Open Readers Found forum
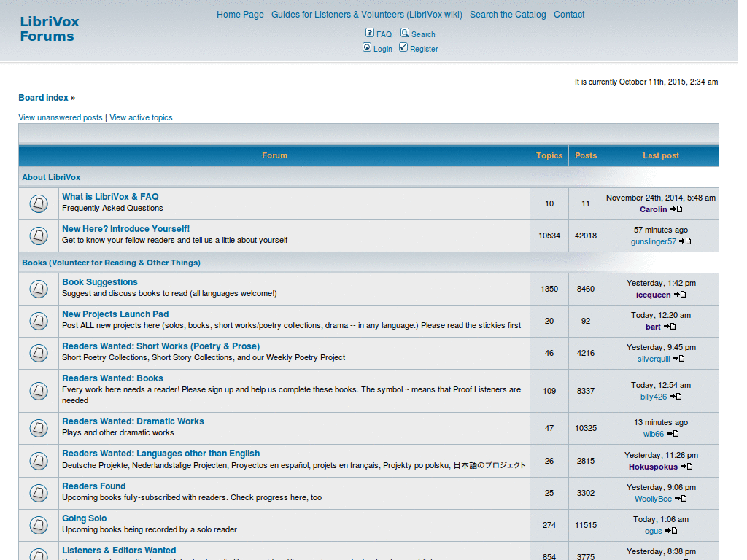 94,486
